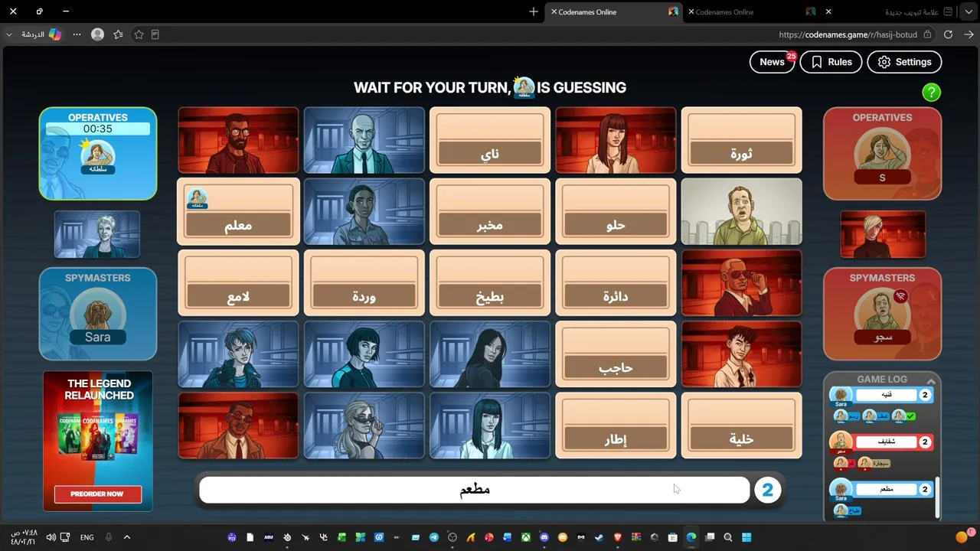Click the browser address bar URL
The height and width of the screenshot is (551, 980).
[x=848, y=34]
